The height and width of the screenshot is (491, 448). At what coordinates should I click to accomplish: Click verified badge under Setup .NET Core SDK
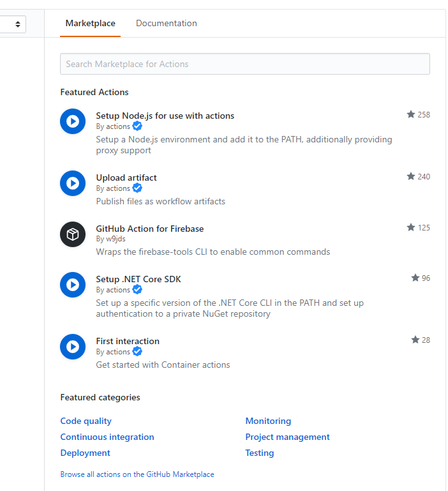point(137,290)
